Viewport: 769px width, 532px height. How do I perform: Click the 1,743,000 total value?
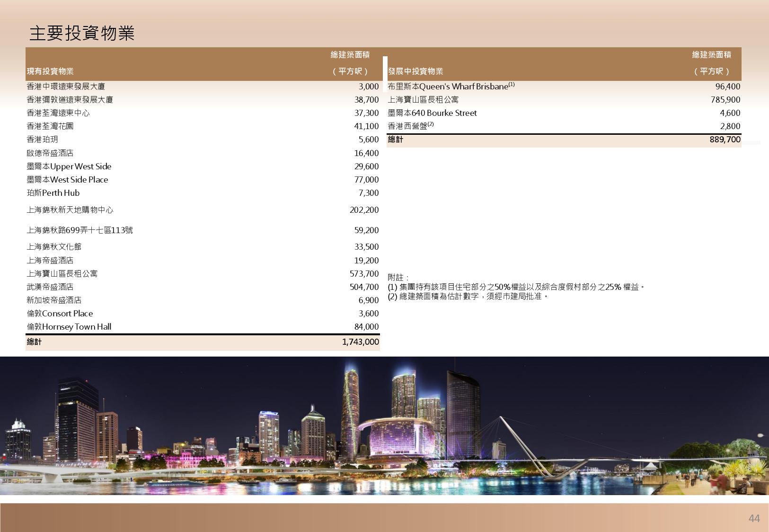click(360, 342)
